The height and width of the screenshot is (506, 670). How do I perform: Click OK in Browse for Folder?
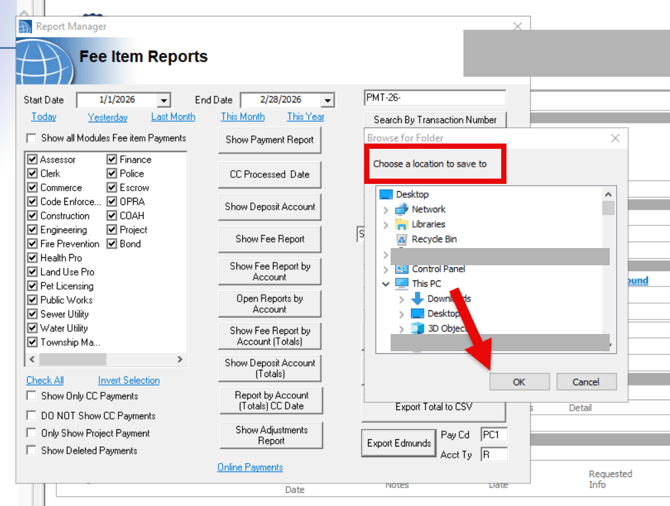518,382
